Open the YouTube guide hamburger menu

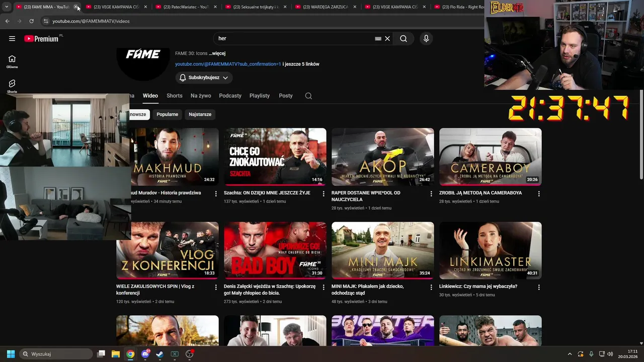12,39
